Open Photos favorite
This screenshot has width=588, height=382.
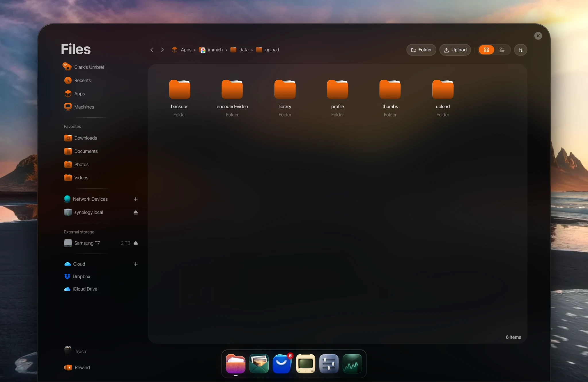[x=76, y=164]
